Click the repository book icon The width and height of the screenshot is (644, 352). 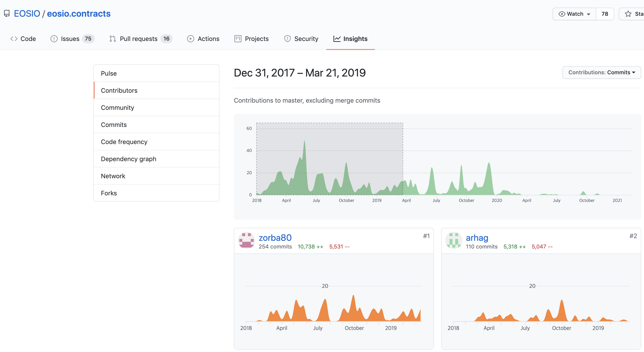(x=7, y=14)
